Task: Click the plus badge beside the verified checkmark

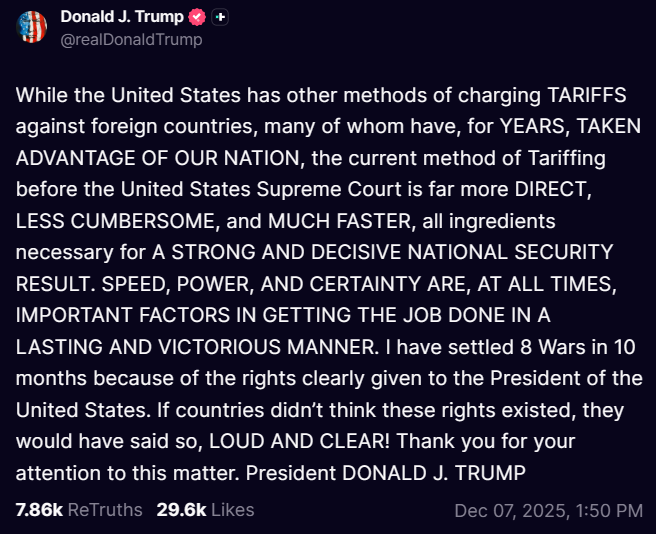Action: [221, 18]
